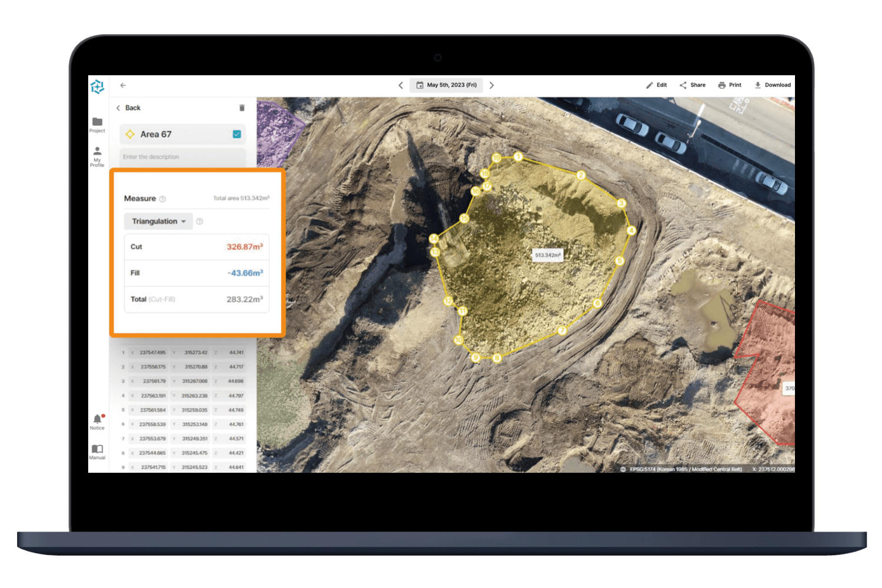882x588 pixels.
Task: Go to the previous date with left chevron
Action: [x=401, y=85]
